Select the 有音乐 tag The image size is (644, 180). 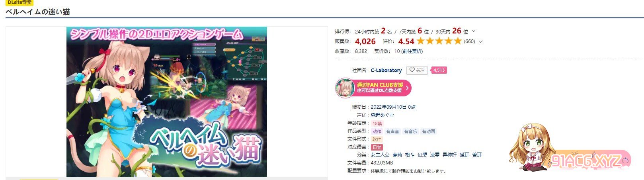point(410,131)
